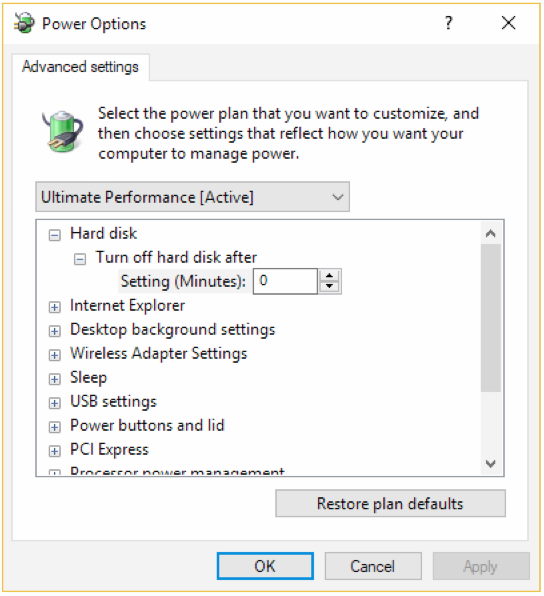Click the scrollbar down arrow
Viewport: 544px width, 596px height.
click(x=490, y=463)
